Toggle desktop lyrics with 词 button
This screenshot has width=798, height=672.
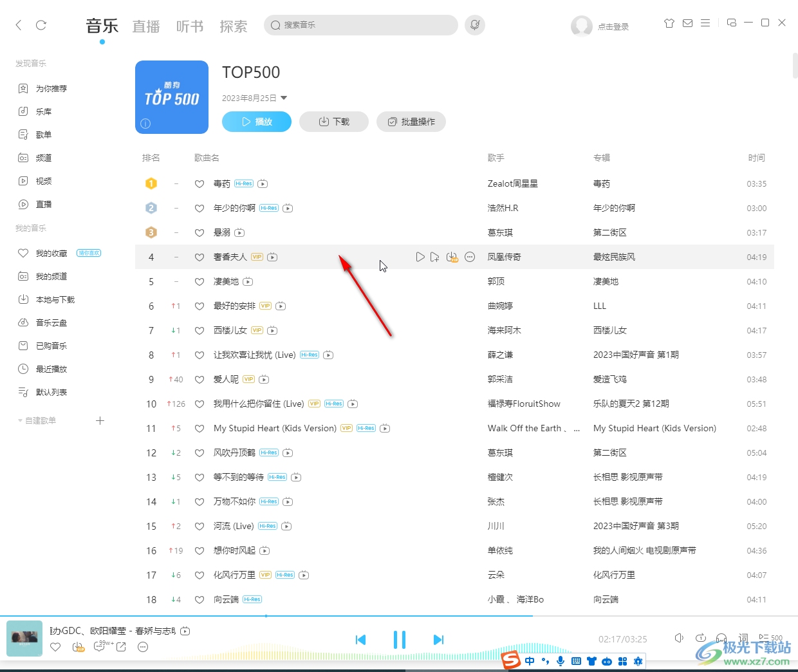[x=743, y=638]
